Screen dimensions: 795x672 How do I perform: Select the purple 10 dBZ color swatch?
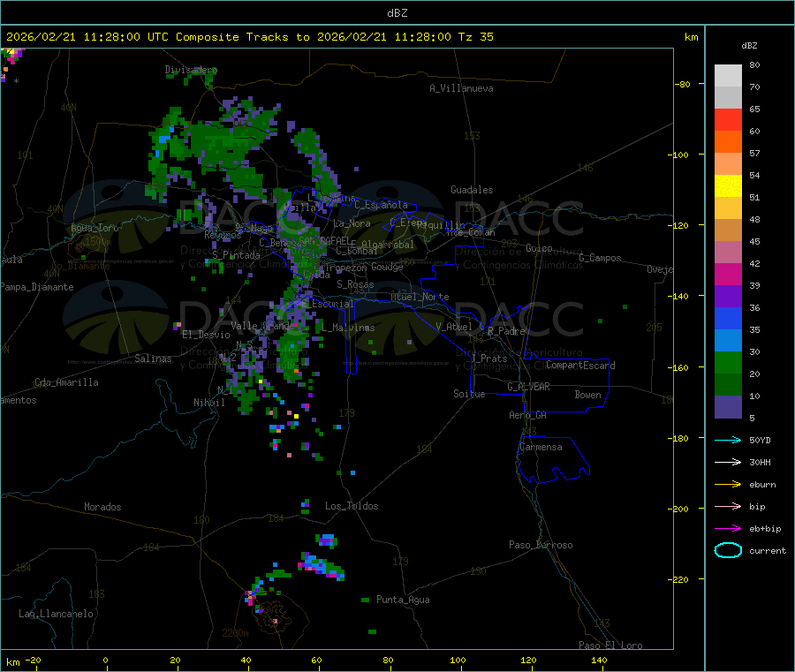click(728, 406)
